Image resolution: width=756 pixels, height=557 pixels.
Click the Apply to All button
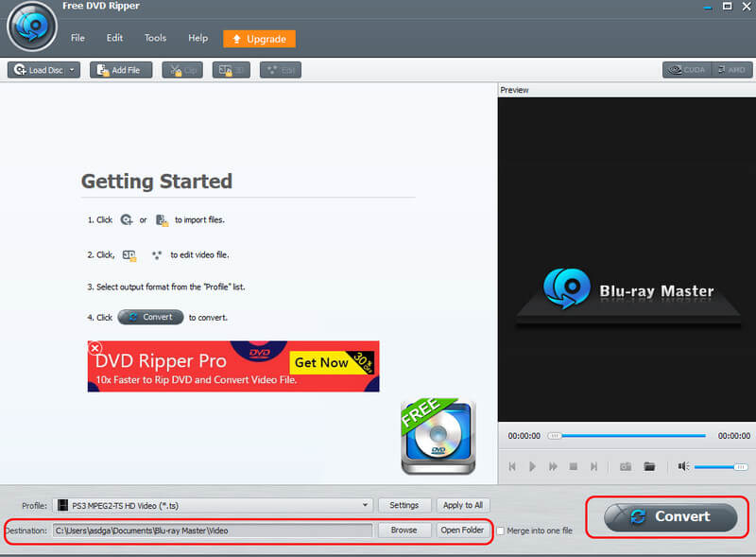[463, 505]
